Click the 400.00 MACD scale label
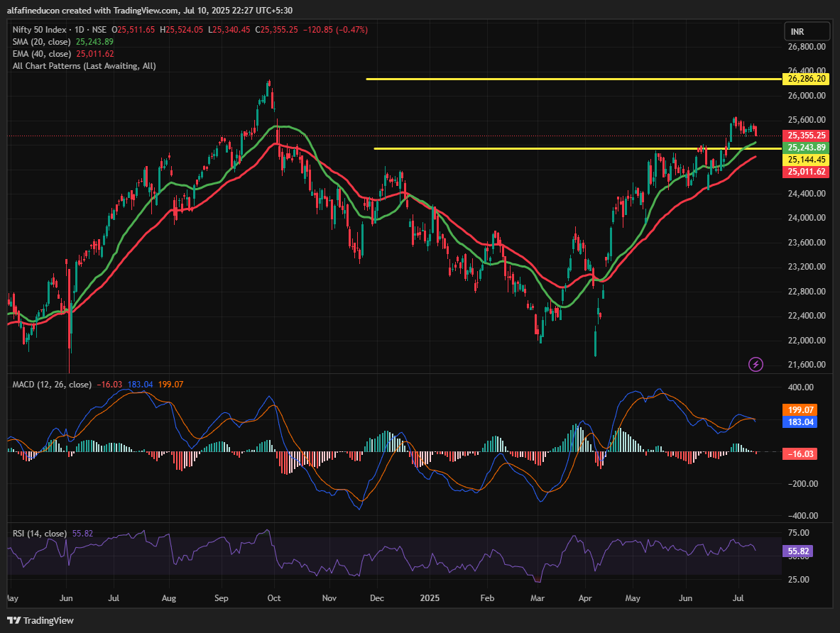This screenshot has width=840, height=633. click(800, 387)
